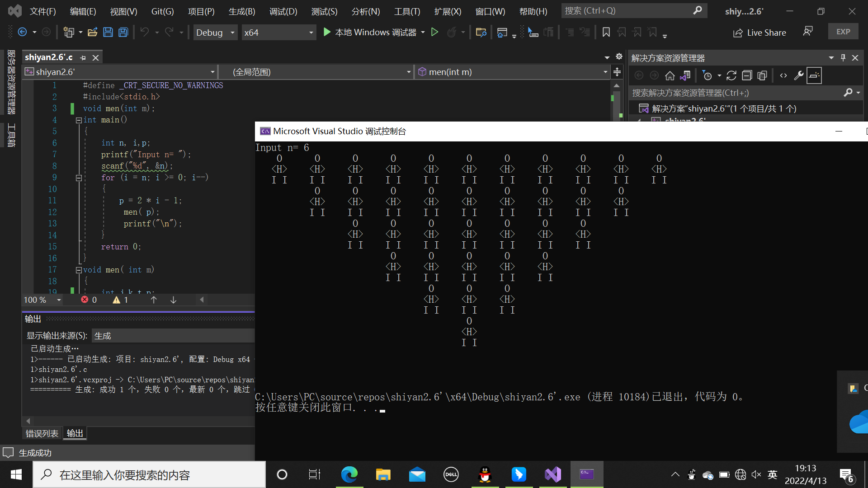Toggle the preview selected items button
Screen dimensions: 868x488
click(x=814, y=75)
